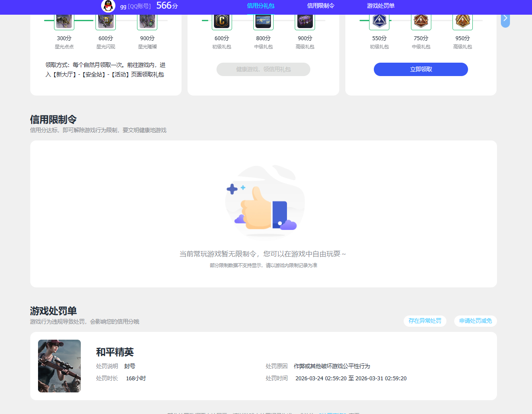Image resolution: width=532 pixels, height=414 pixels.
Task: Open the 和平精英 game thumbnail
Action: tap(59, 366)
